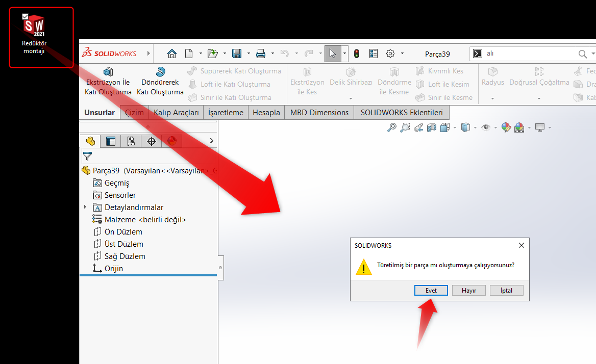This screenshot has width=596, height=364.
Task: Open File Properties list icon
Action: tap(374, 54)
